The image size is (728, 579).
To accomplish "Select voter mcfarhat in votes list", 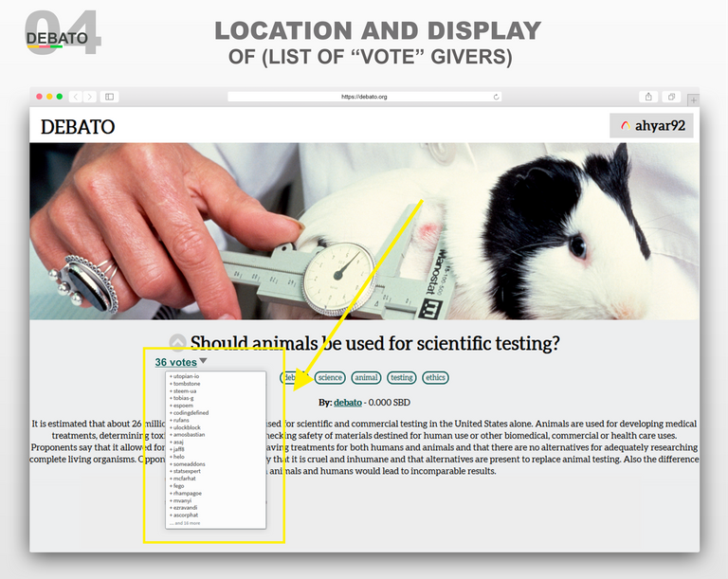I will click(x=183, y=479).
